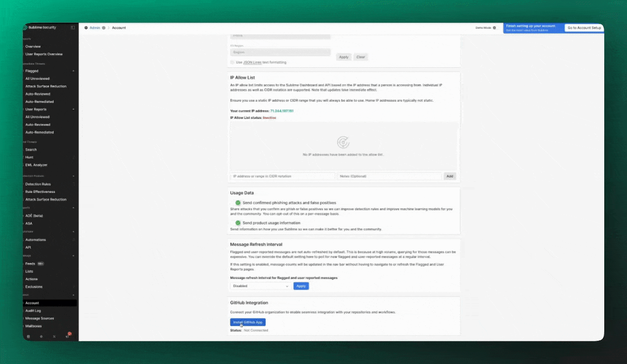This screenshot has width=627, height=364.
Task: Collapse the Flagged section in sidebar
Action: pyautogui.click(x=74, y=71)
